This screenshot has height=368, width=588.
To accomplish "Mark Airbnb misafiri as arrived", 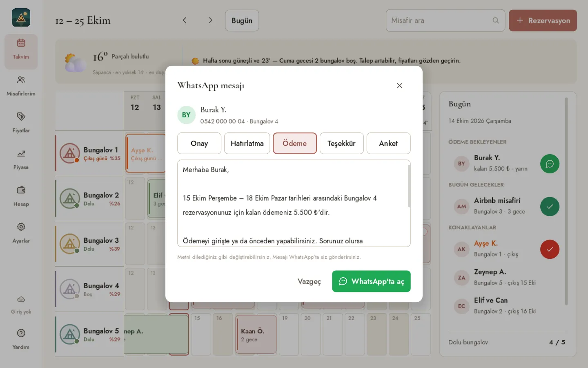I will 550,206.
